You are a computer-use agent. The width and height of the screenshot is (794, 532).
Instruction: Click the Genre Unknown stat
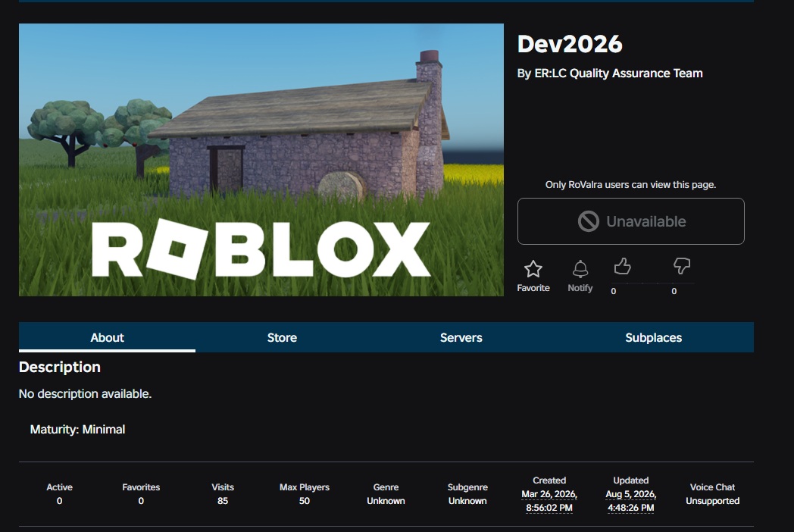pos(386,494)
